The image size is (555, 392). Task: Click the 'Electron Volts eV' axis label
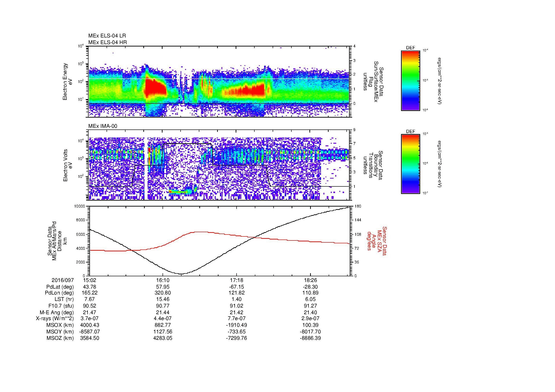click(x=68, y=165)
